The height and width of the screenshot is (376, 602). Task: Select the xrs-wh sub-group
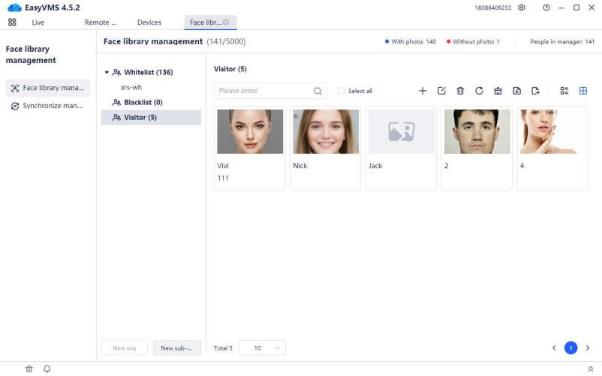(131, 87)
